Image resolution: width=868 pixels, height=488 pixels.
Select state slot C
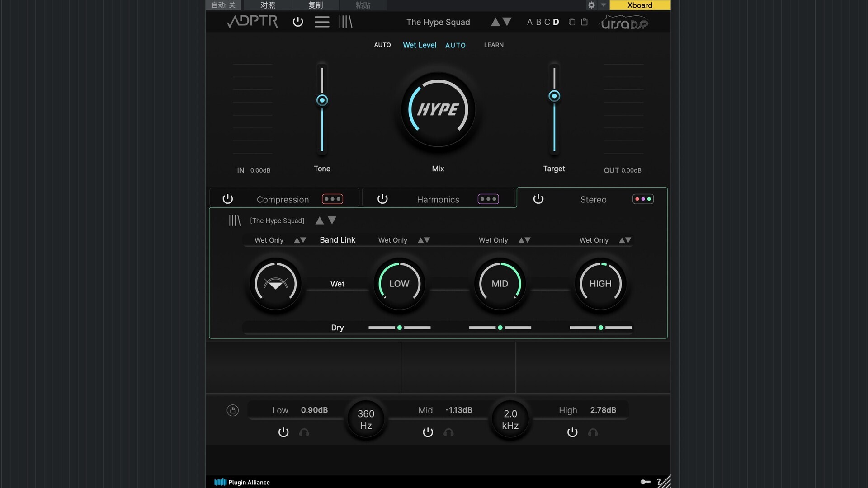point(547,22)
